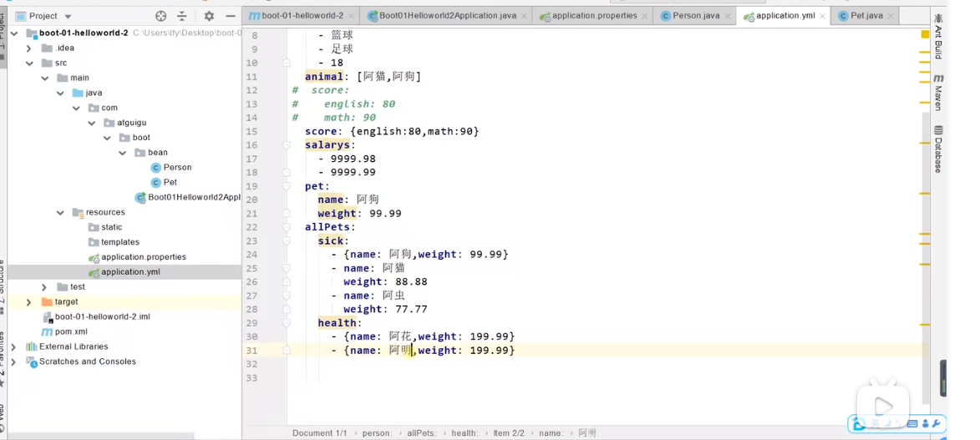Select the templates folder under resources
The height and width of the screenshot is (440, 980).
point(114,242)
